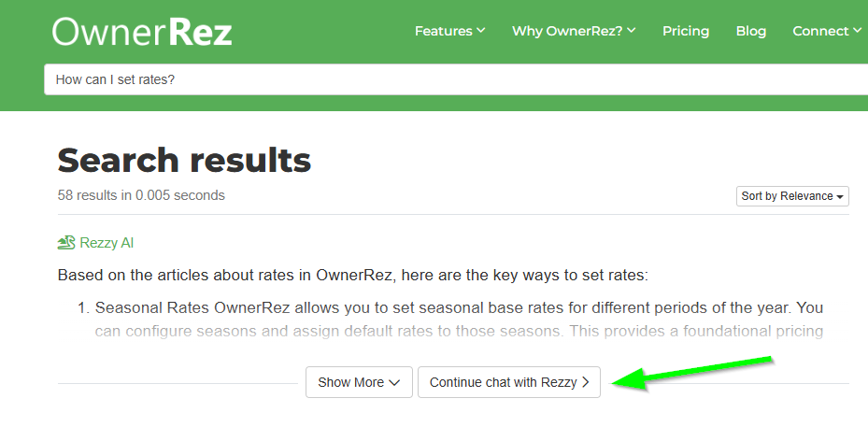Click the Rezzy AI label link
The width and height of the screenshot is (868, 427).
[107, 243]
